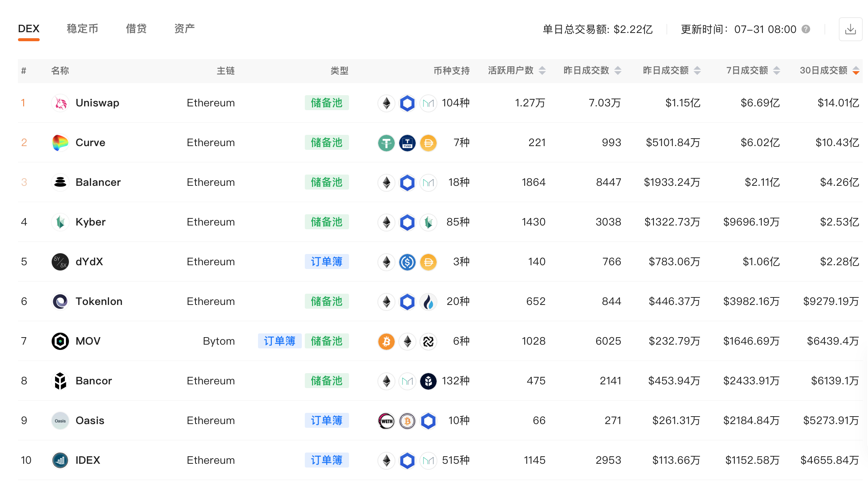Click 515种 in IDEX row
Screen dimensions: 868x481
(x=456, y=460)
